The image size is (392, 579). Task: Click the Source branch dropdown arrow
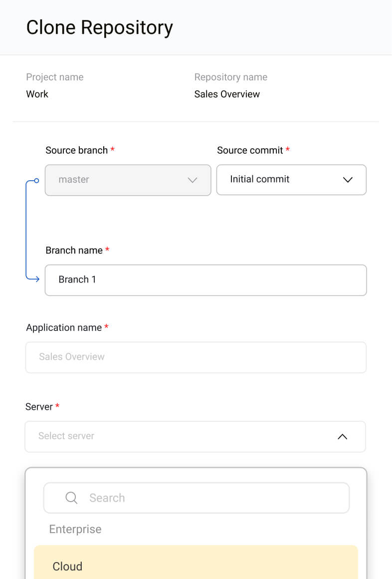click(x=193, y=180)
